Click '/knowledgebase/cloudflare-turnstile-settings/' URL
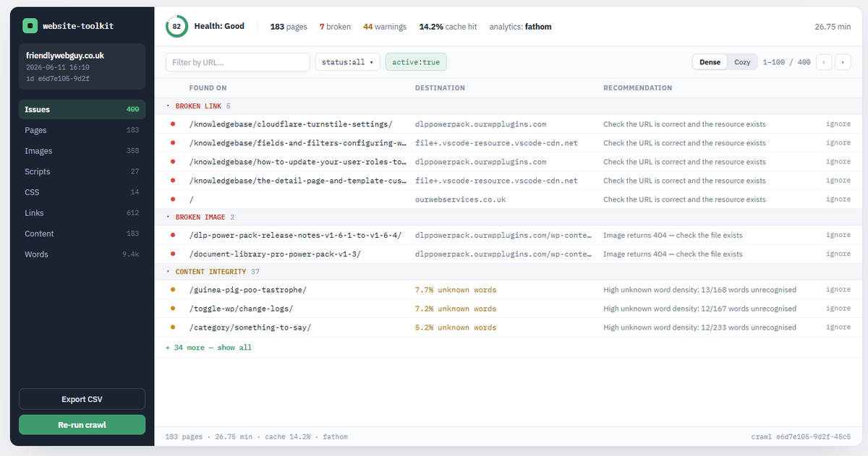The image size is (868, 456). point(291,124)
